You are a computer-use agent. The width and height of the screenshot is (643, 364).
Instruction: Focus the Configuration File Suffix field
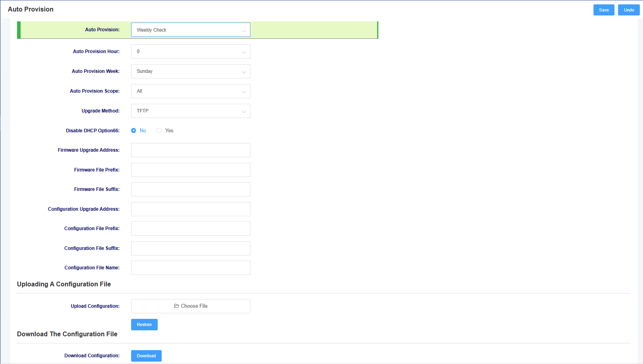click(x=191, y=248)
